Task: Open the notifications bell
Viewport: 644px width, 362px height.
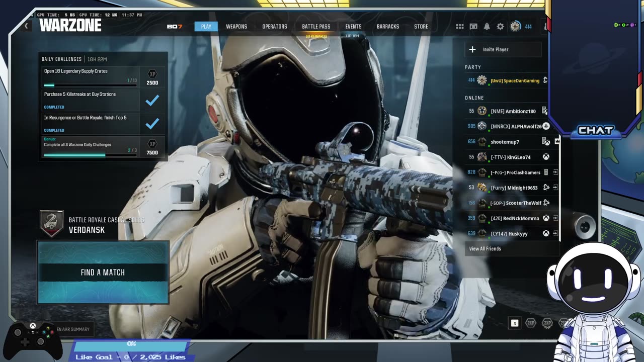Action: point(487,27)
